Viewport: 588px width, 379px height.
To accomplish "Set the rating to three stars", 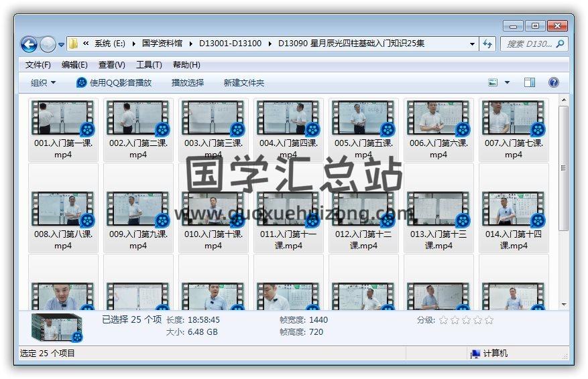I will [466, 320].
